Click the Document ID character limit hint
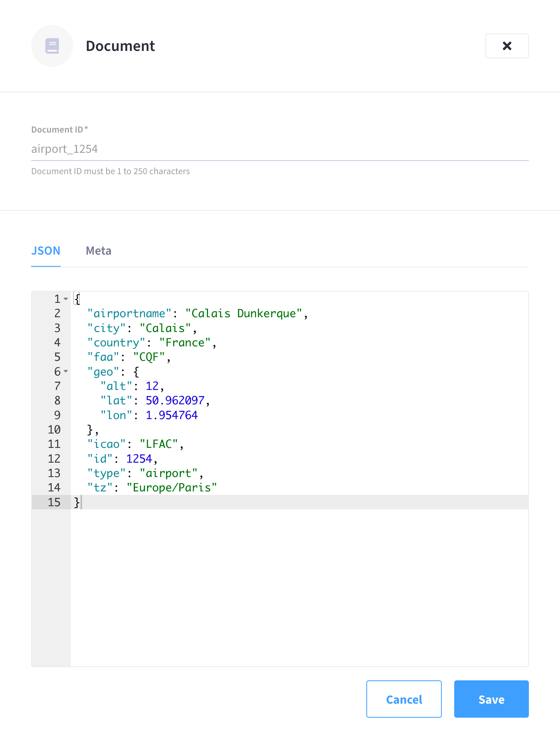This screenshot has width=560, height=741. tap(110, 171)
